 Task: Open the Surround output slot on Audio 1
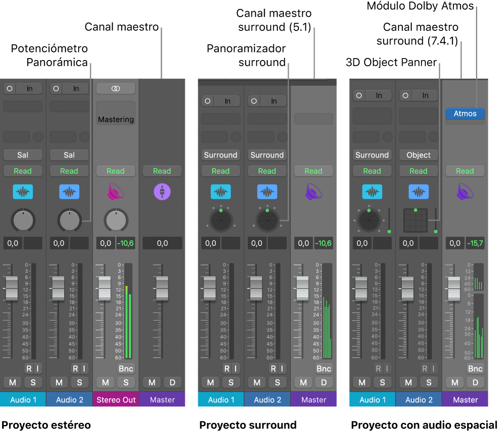221,155
